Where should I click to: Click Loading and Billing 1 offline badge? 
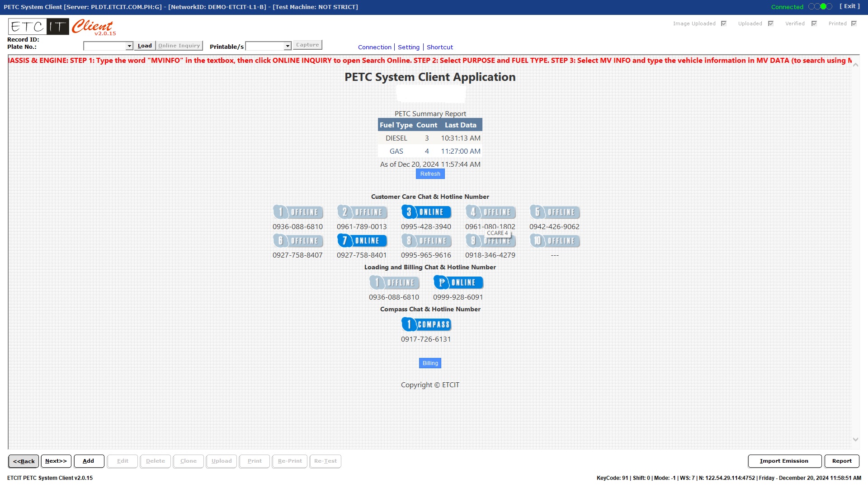click(x=394, y=282)
